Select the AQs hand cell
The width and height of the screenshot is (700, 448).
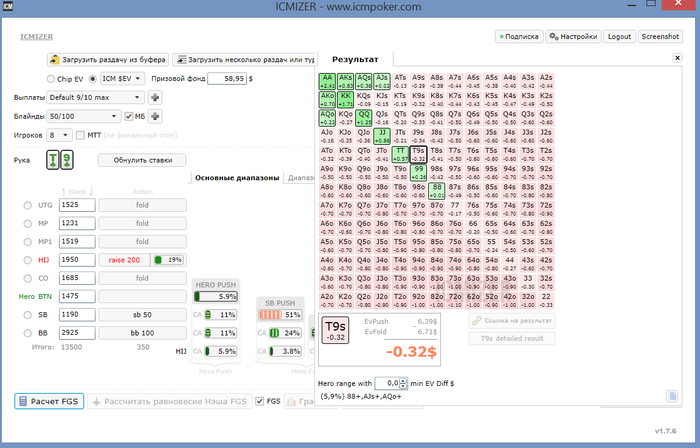tap(364, 81)
